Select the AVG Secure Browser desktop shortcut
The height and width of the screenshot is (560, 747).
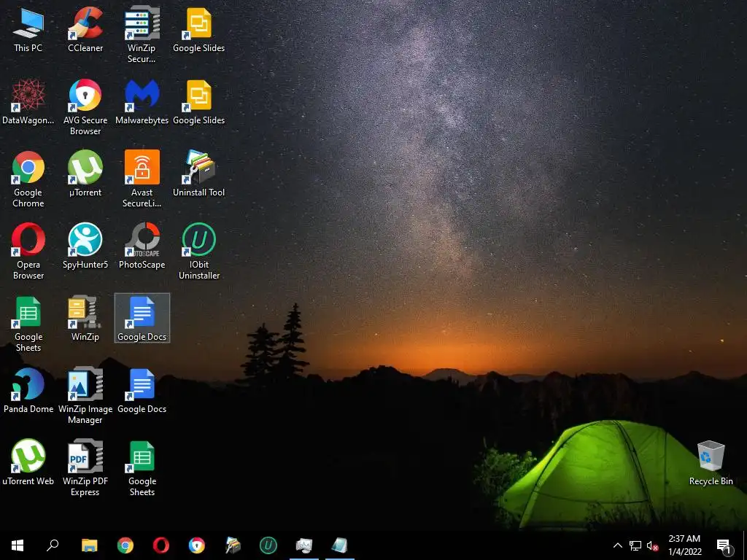click(85, 107)
